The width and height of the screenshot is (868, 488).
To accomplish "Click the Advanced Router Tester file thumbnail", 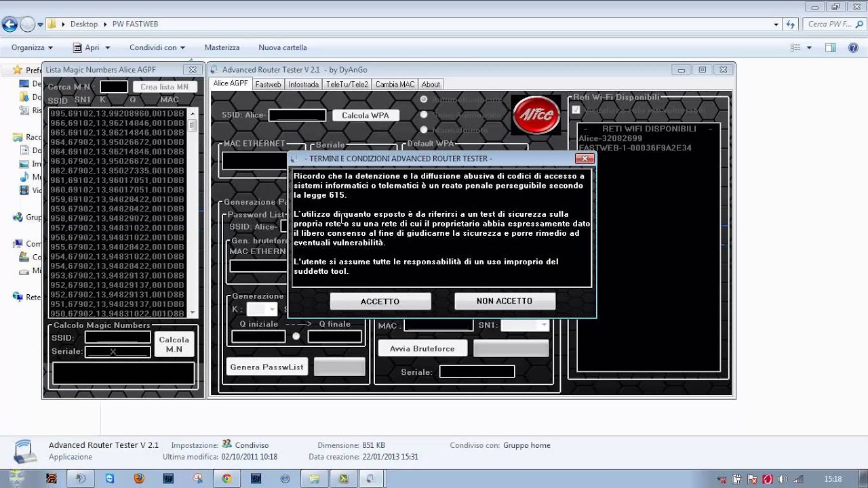I will (x=25, y=451).
